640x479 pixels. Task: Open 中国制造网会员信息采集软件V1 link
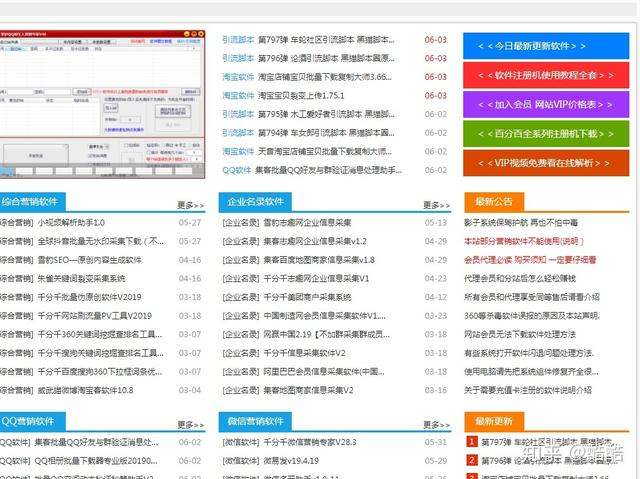324,316
